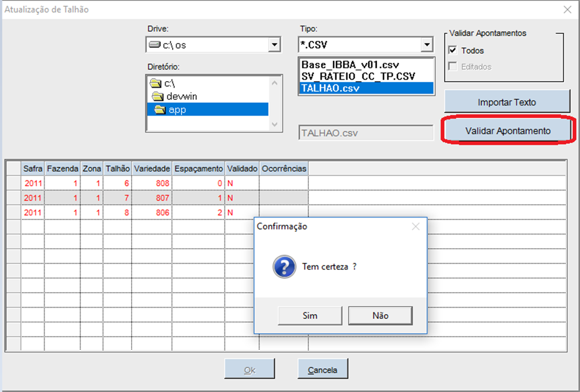This screenshot has width=580, height=392.
Task: Select SV_RATEIO_CC_TP.CSV file
Action: [x=358, y=76]
